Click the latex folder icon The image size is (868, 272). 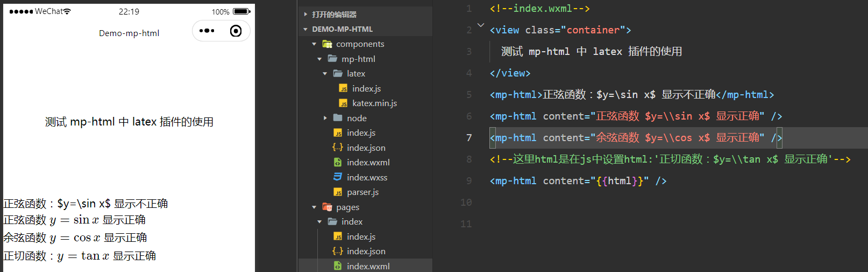click(338, 73)
